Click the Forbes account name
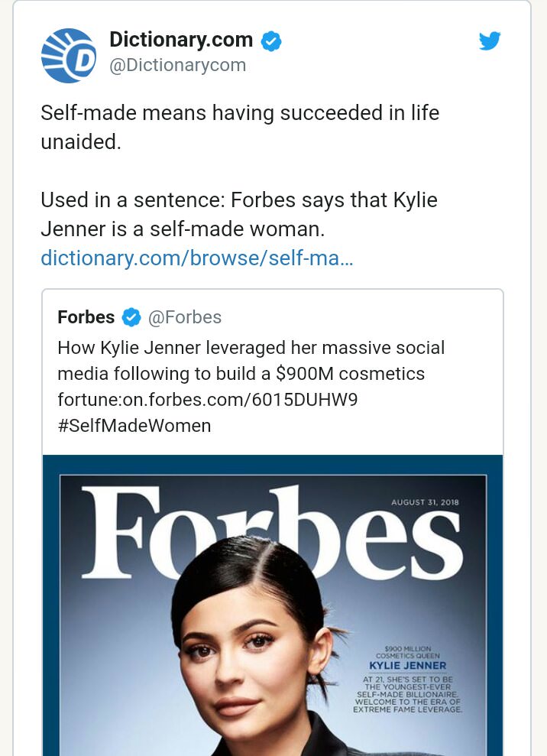This screenshot has height=756, width=547. (86, 317)
